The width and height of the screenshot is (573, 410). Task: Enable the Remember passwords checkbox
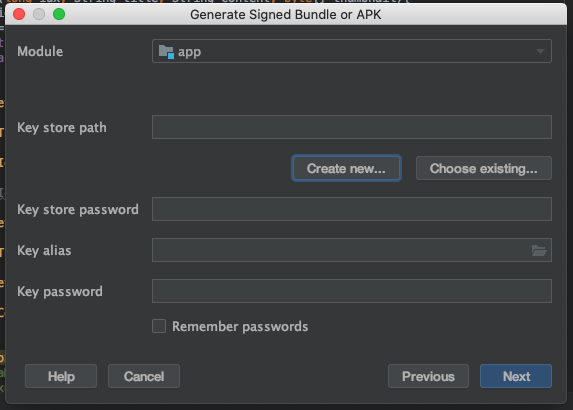pyautogui.click(x=159, y=326)
